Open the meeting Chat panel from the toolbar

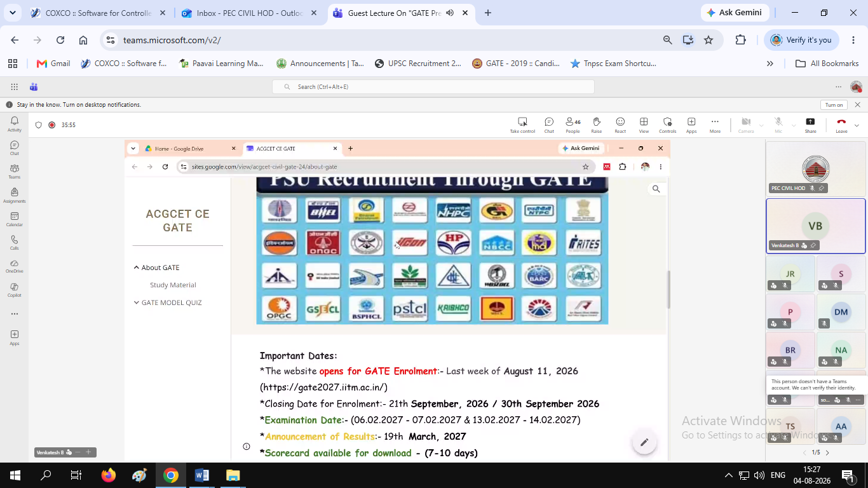coord(549,125)
